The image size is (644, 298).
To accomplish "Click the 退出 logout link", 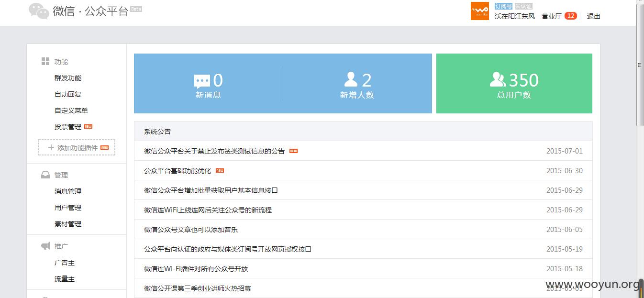I will [593, 16].
